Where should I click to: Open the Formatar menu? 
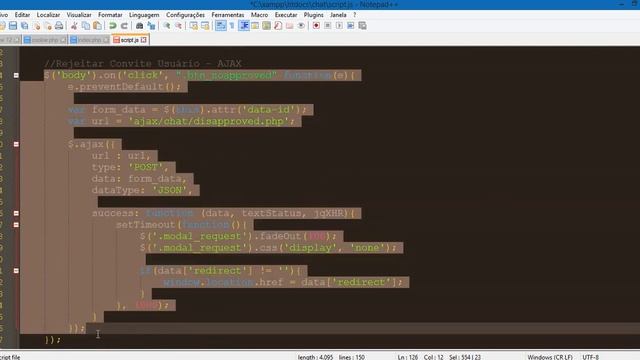[x=110, y=15]
